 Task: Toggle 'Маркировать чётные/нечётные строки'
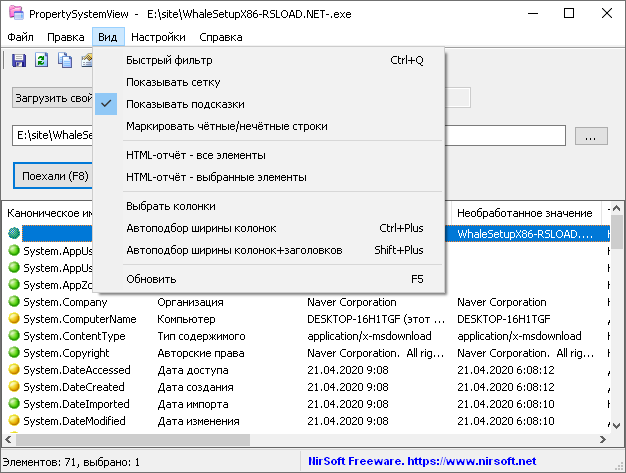click(226, 126)
